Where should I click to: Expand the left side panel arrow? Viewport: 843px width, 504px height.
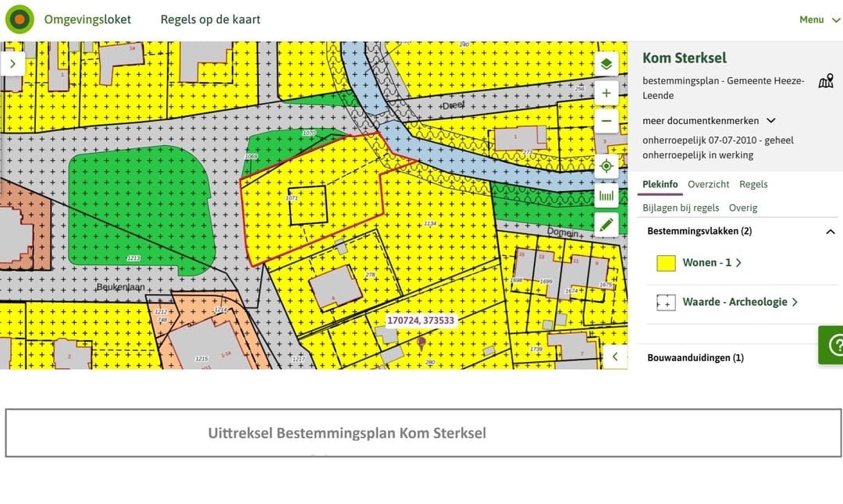pyautogui.click(x=13, y=63)
